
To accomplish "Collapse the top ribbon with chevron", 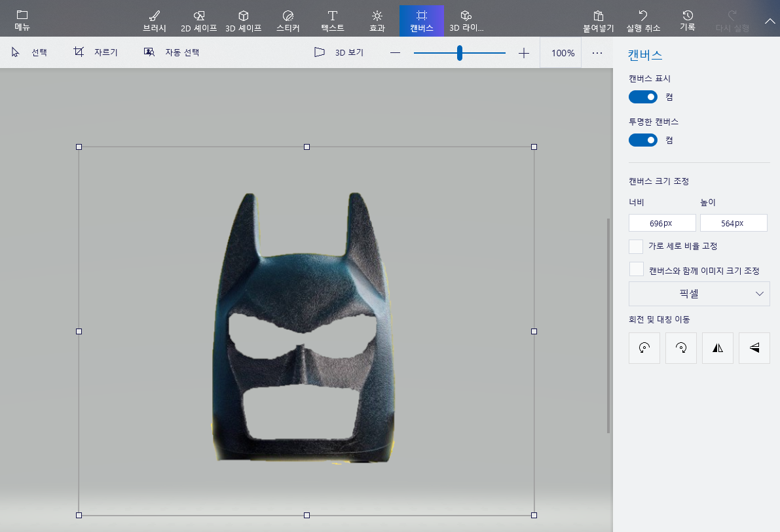I will point(770,21).
